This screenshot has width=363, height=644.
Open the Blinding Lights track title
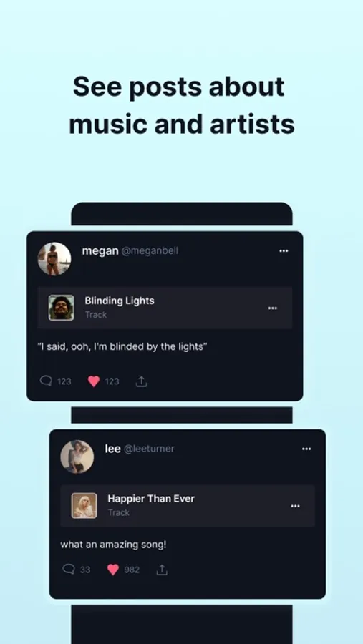tap(120, 301)
